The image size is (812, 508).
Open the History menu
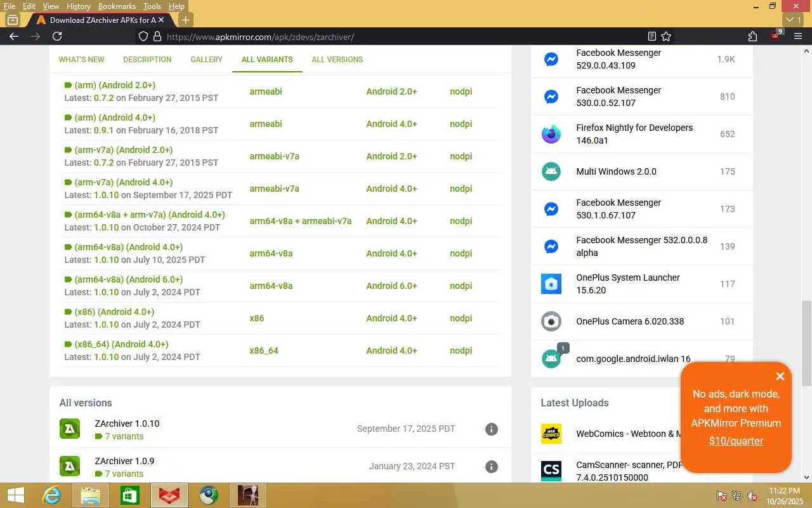pos(78,6)
